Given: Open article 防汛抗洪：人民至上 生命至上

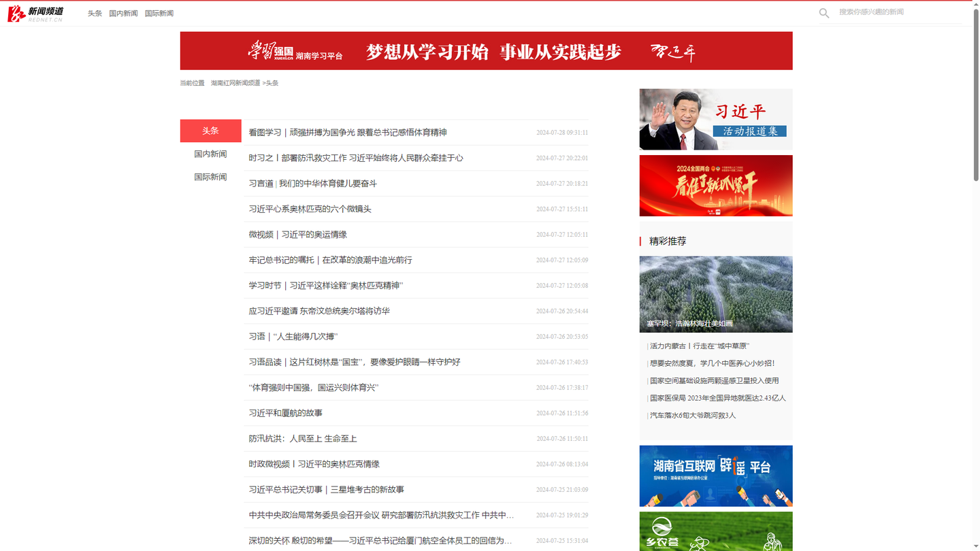Looking at the screenshot, I should (x=303, y=439).
